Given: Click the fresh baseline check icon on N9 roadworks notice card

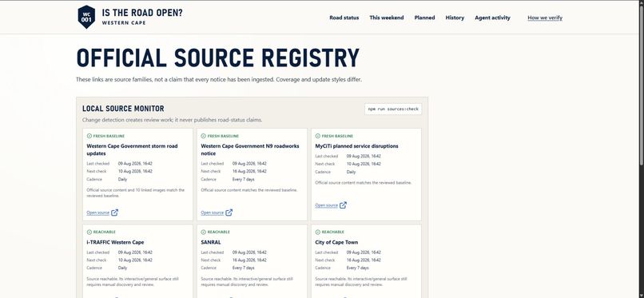Looking at the screenshot, I should [x=203, y=136].
